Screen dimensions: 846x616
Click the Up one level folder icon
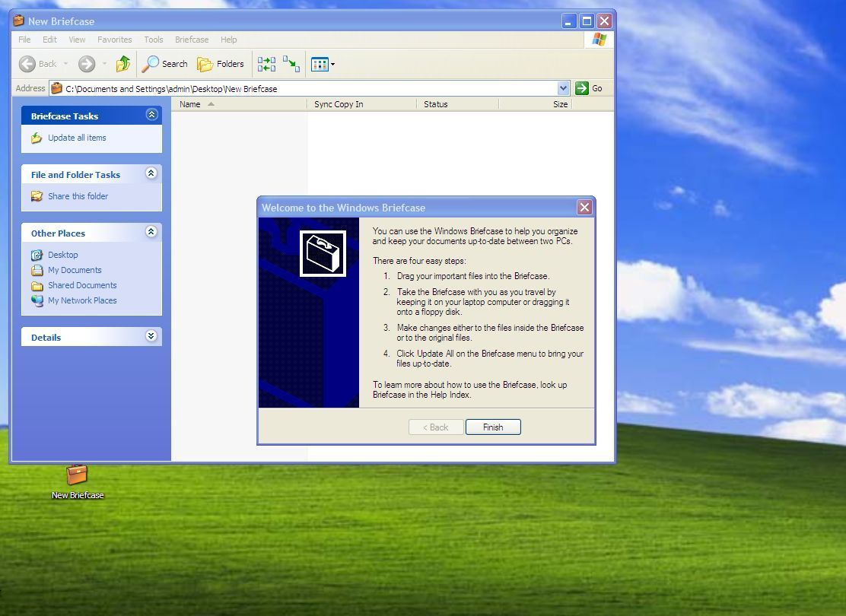click(123, 64)
